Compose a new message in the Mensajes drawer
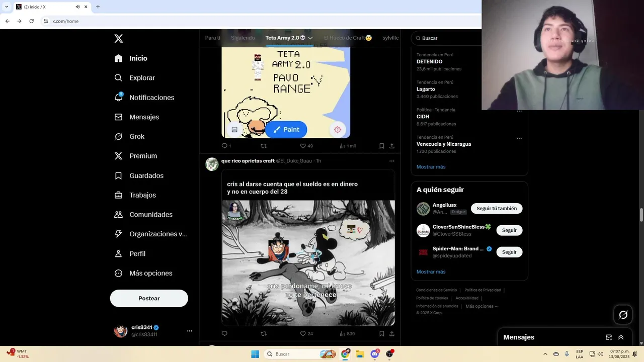This screenshot has width=644, height=362. click(609, 337)
